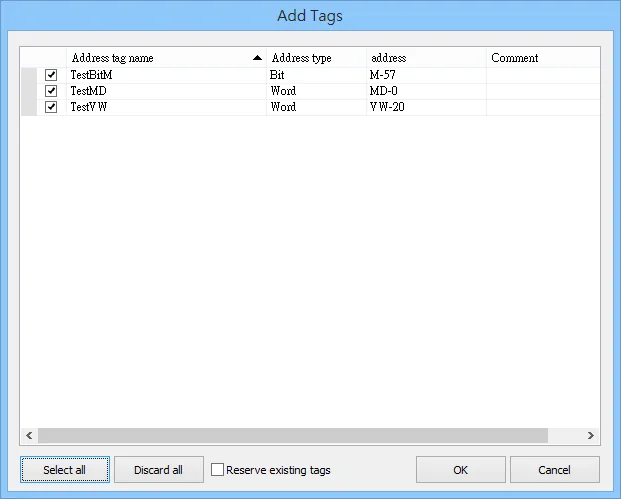Image resolution: width=621 pixels, height=499 pixels.
Task: Click the Discard all button
Action: 159,470
